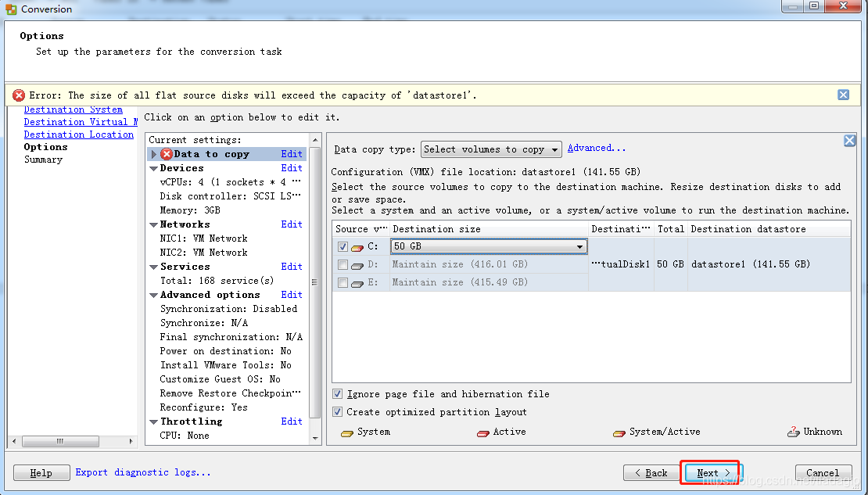The image size is (868, 495).
Task: Edit the Devices settings
Action: coord(292,168)
